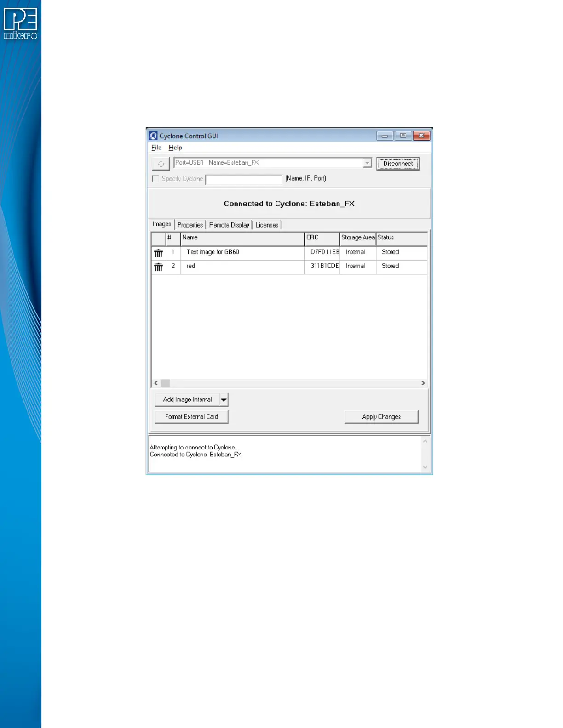The image size is (563, 728).
Task: Click the trash icon for image 'red'
Action: pos(158,267)
